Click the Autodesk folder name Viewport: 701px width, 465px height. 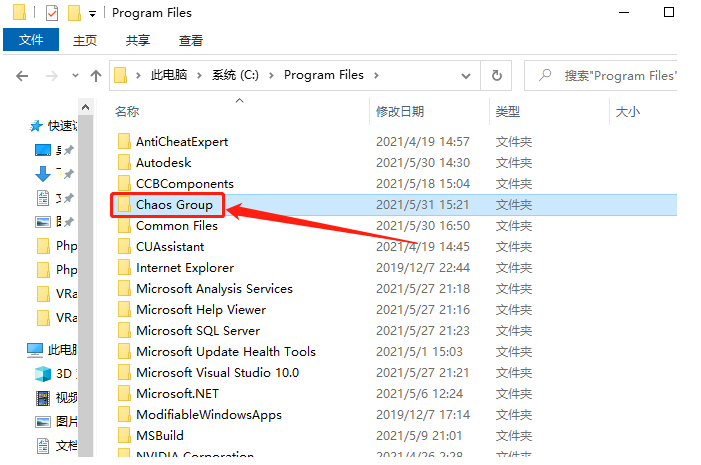164,162
